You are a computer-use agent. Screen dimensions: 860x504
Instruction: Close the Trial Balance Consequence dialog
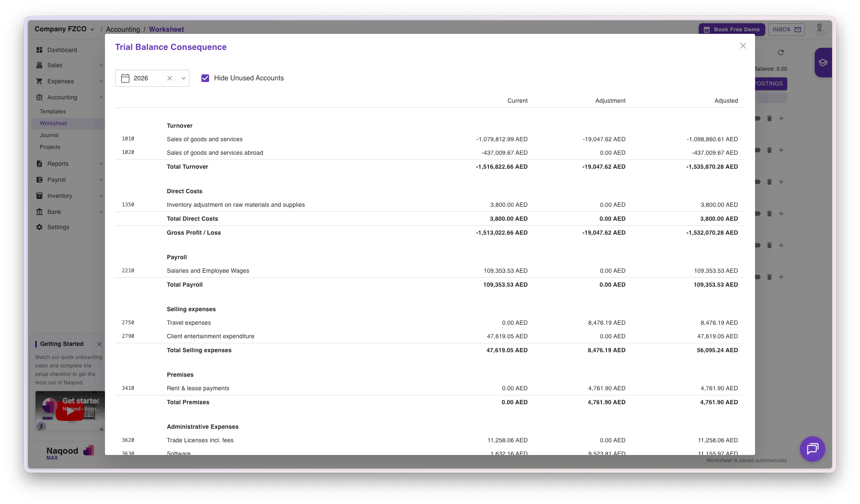pyautogui.click(x=743, y=46)
